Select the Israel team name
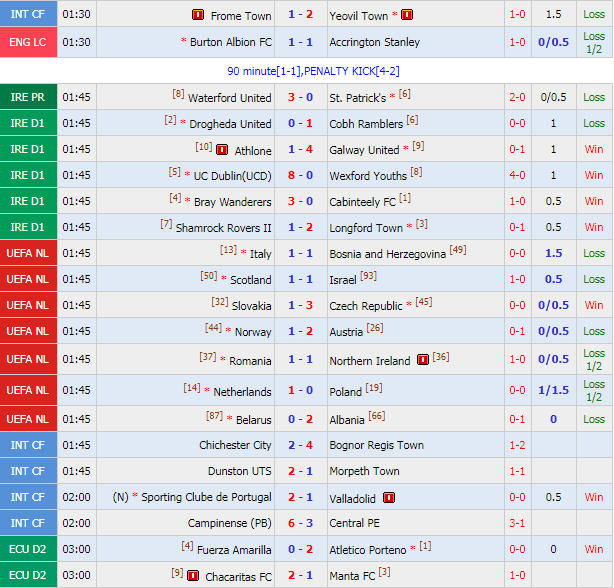Viewport: 614px width, 588px height. coord(343,280)
